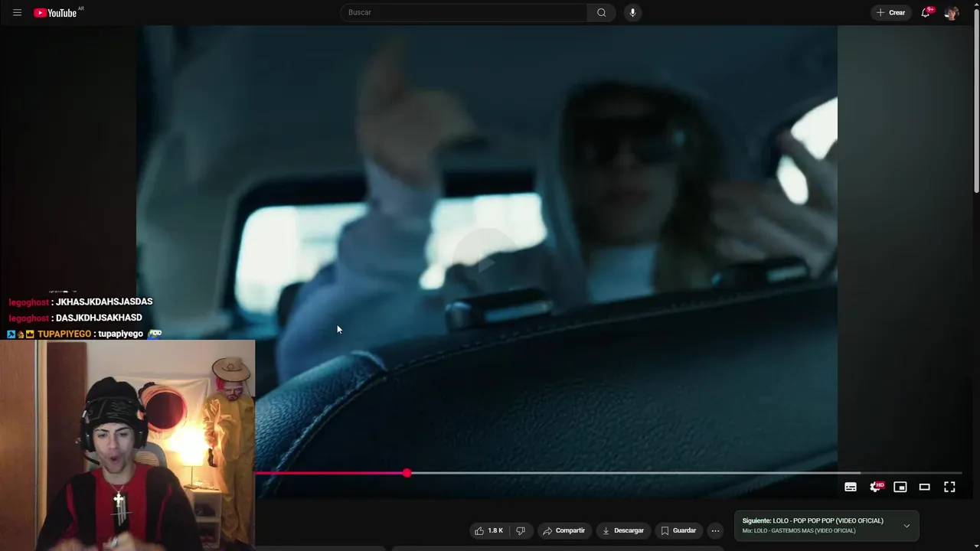Viewport: 980px width, 551px height.
Task: Seek video using red progress scrubber
Action: [407, 473]
